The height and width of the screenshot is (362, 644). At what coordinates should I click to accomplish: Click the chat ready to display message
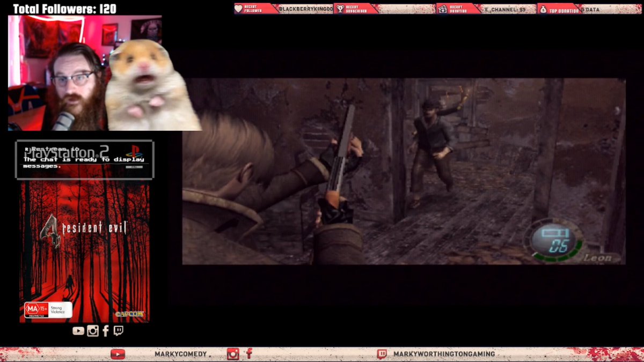pyautogui.click(x=84, y=162)
